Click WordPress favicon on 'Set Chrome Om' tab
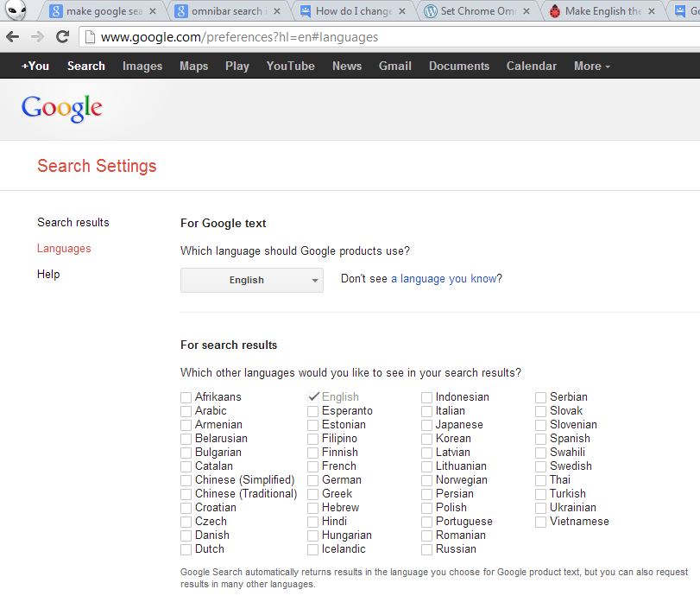Screen dimensions: 700x602 coord(431,11)
